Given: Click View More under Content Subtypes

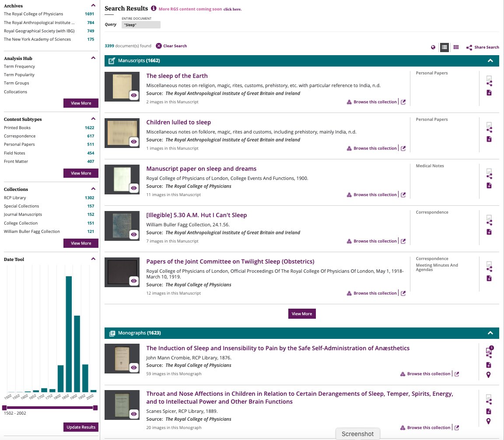Looking at the screenshot, I should [80, 173].
